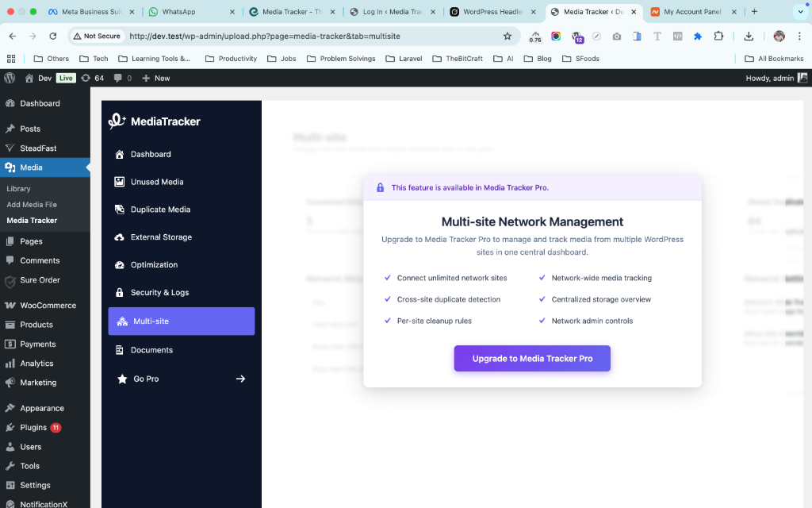Open a new browser tab
The image size is (812, 508).
click(x=755, y=11)
